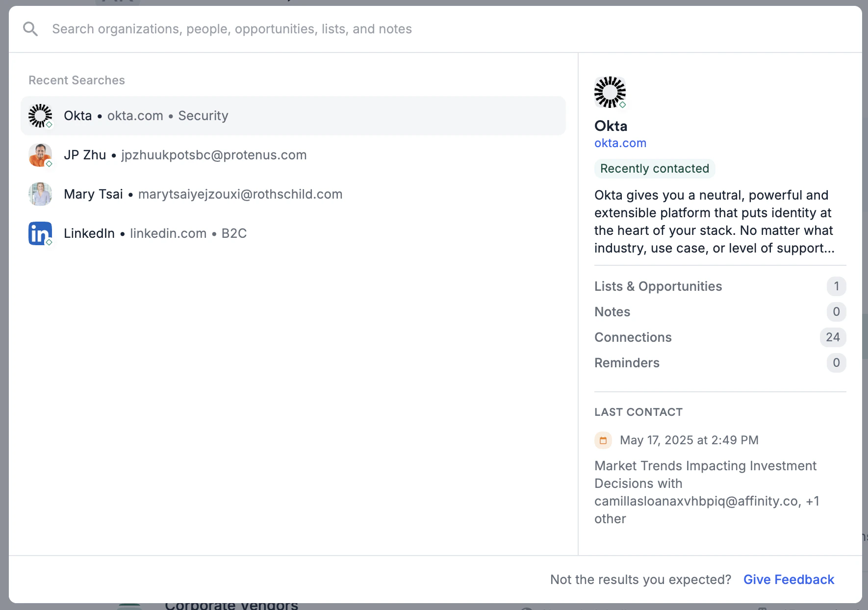The width and height of the screenshot is (868, 610).
Task: Click the May 17, 2025 contact date
Action: tap(689, 440)
